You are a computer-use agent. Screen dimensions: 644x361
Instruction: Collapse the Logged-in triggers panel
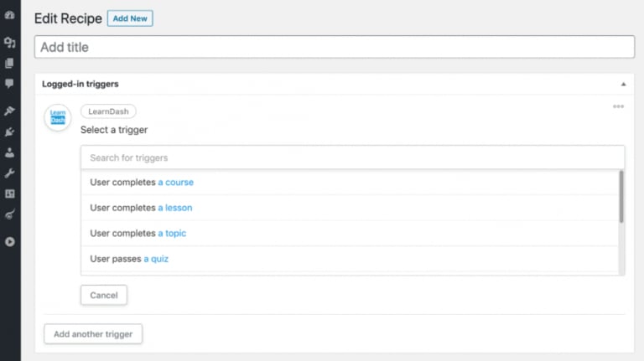623,85
